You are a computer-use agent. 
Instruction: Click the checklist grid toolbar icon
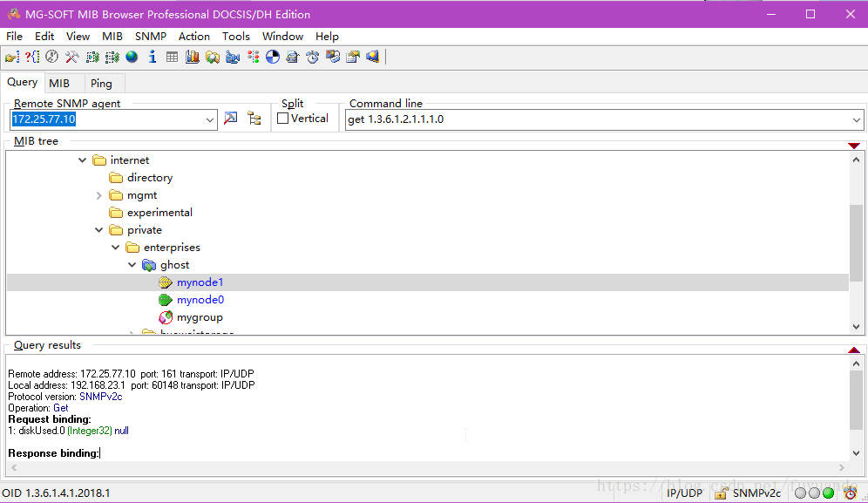(112, 57)
